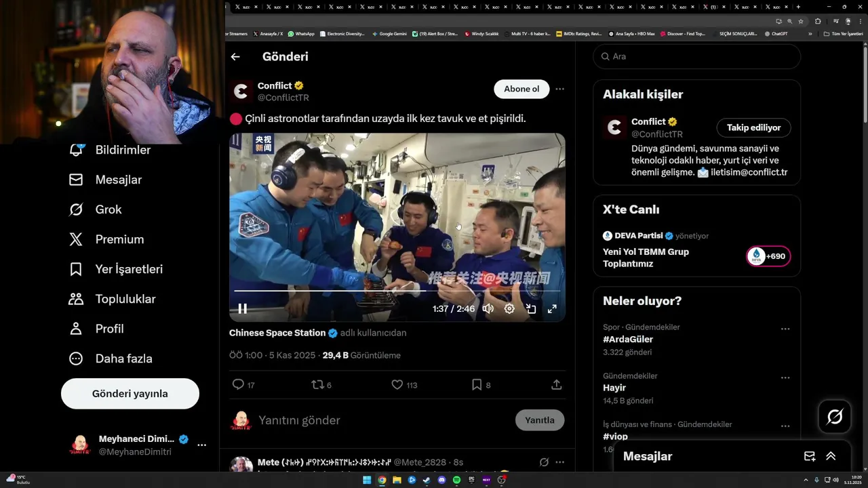This screenshot has width=868, height=488.
Task: Open the ChatGPT bookmark
Action: (776, 33)
